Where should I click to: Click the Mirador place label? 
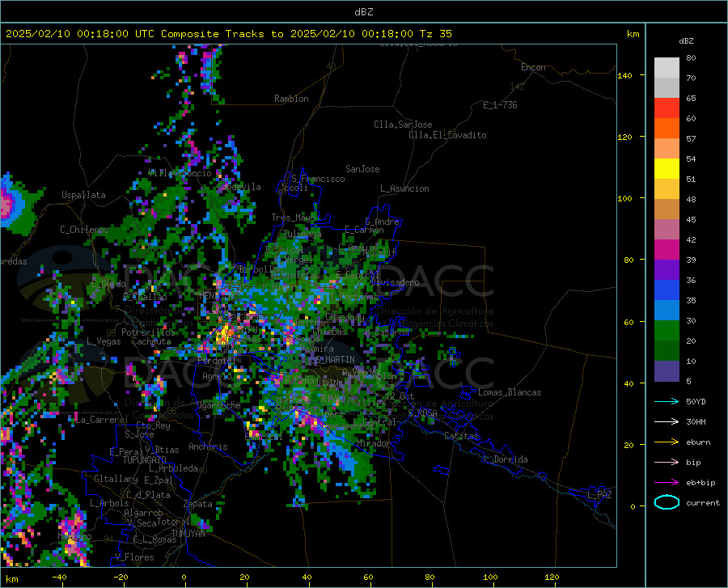(373, 443)
